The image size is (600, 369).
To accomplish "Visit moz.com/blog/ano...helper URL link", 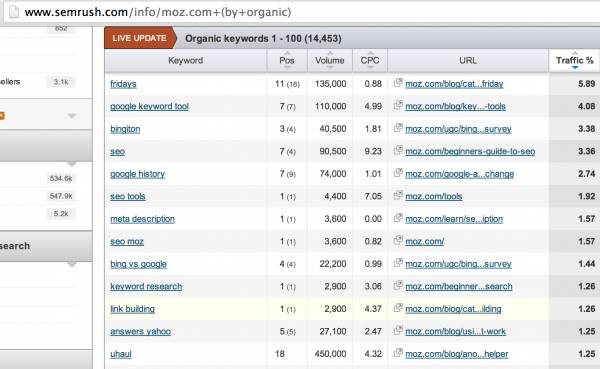I will point(457,354).
